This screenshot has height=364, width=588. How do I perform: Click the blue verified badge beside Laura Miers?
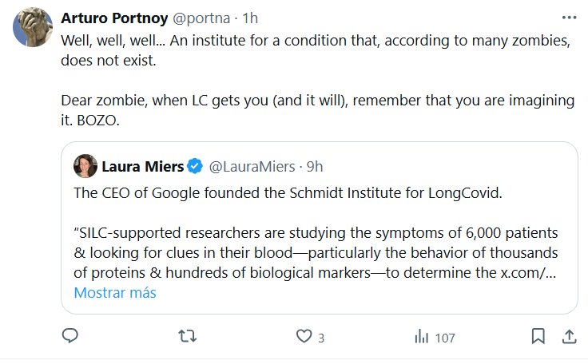195,167
